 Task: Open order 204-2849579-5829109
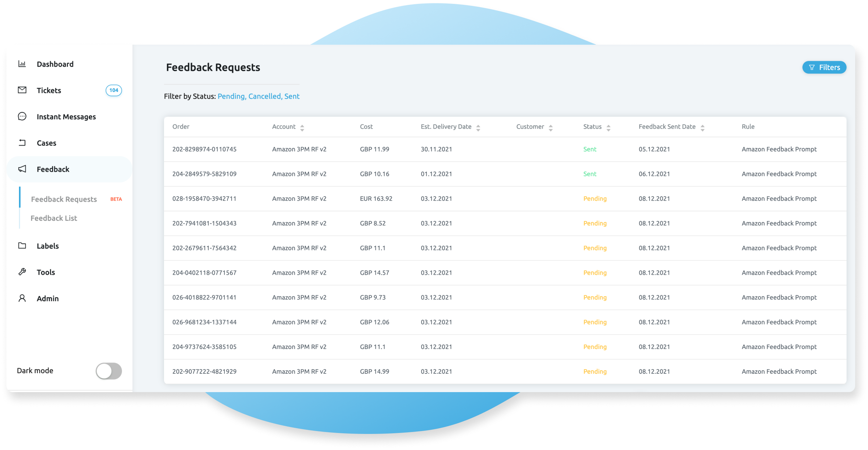(x=205, y=174)
